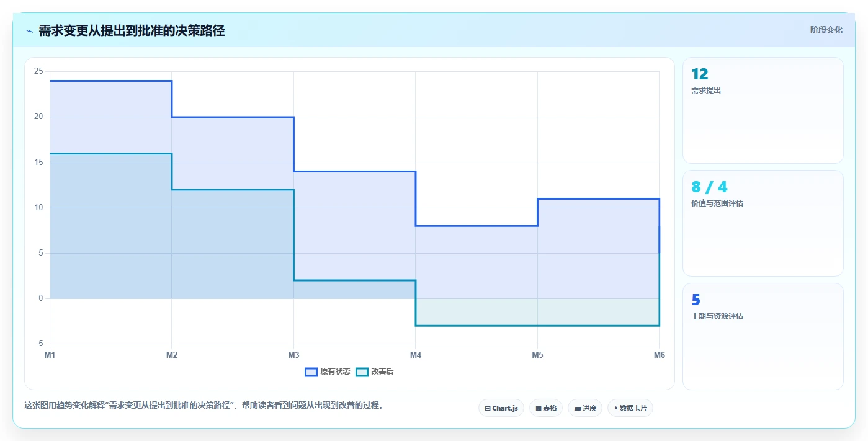This screenshot has height=441, width=868.
Task: Click the title 需求变更从提出到批准的决策路径
Action: coord(132,31)
